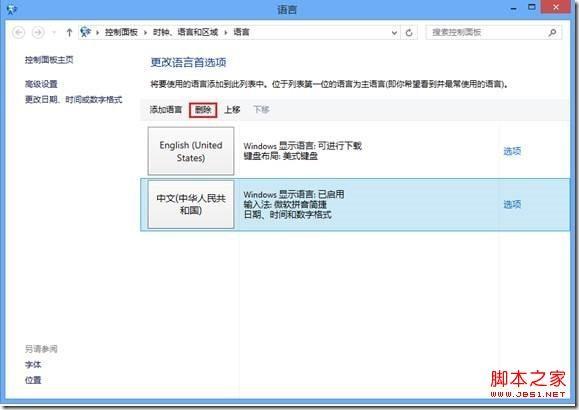Close the 语言 window
This screenshot has height=410, width=579.
555,7
